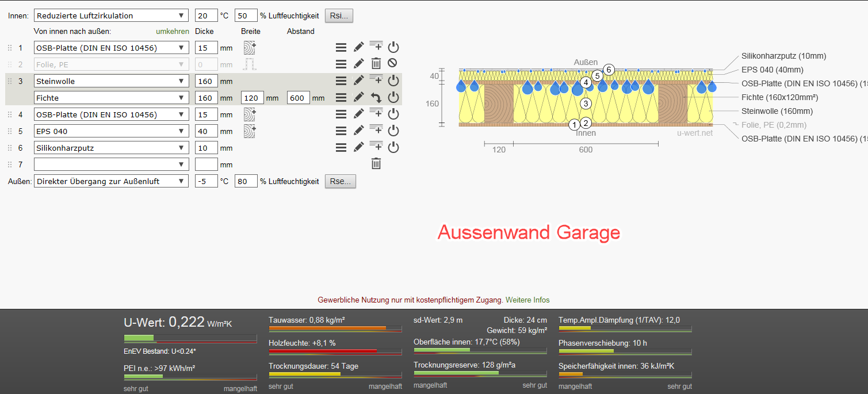This screenshot has height=394, width=868.
Task: Disable the Silikonharzputz layer with power icon
Action: pyautogui.click(x=393, y=148)
